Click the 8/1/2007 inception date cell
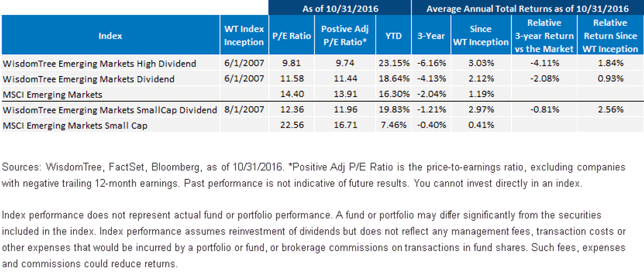 [x=244, y=110]
